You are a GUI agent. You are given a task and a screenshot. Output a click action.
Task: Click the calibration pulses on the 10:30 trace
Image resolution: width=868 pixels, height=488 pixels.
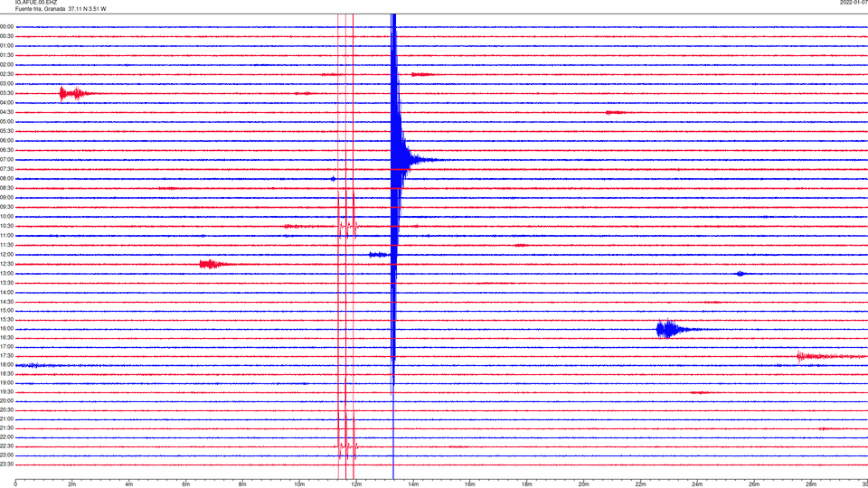pyautogui.click(x=347, y=226)
